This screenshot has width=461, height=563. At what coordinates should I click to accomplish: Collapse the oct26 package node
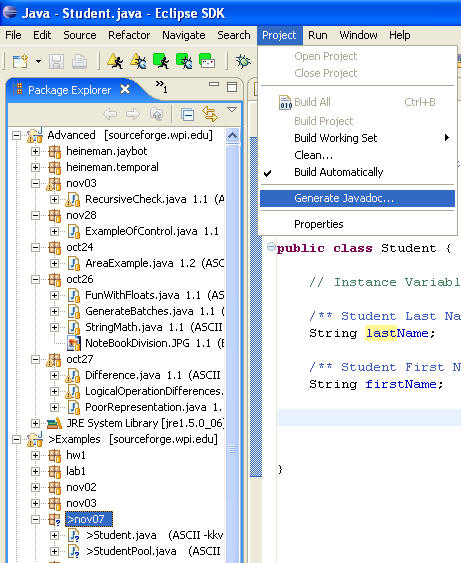[35, 279]
